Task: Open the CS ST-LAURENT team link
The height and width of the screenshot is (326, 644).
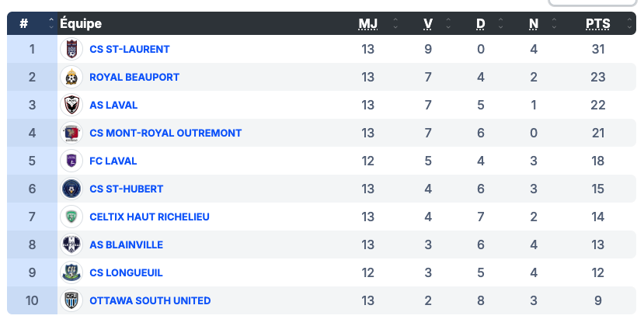Action: (x=129, y=49)
